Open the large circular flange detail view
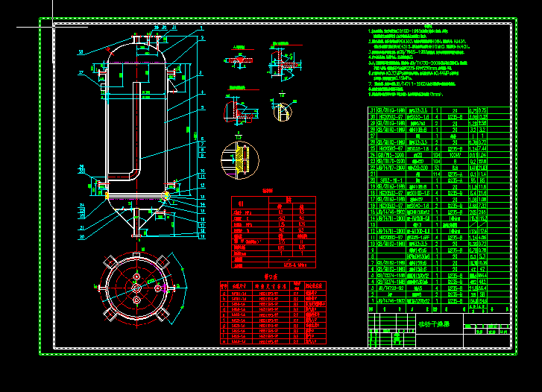Screen dimensions: 542x392 (240, 160)
